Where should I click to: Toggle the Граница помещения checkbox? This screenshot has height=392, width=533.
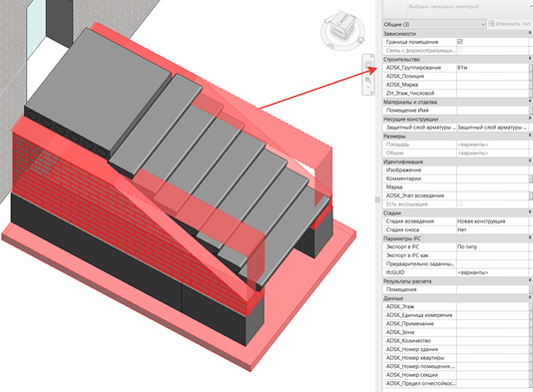(x=460, y=42)
